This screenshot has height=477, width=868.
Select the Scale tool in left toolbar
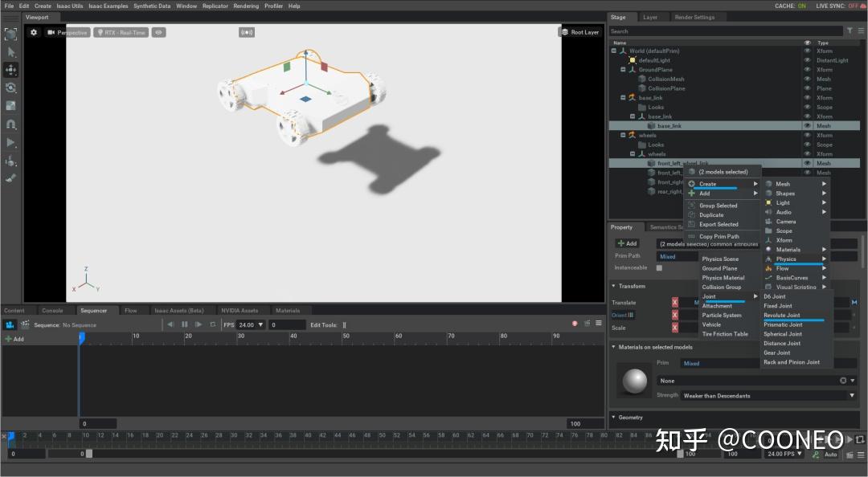(11, 106)
